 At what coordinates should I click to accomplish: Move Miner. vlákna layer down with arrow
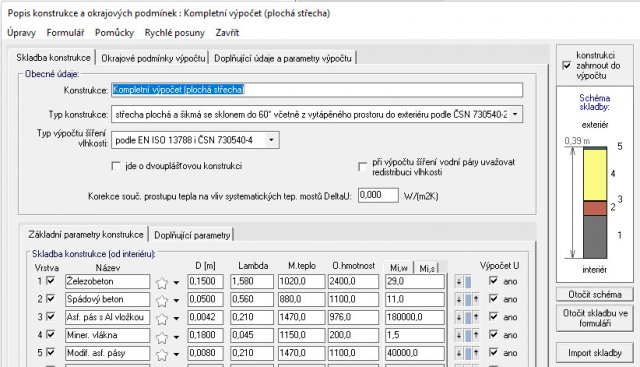pos(459,336)
